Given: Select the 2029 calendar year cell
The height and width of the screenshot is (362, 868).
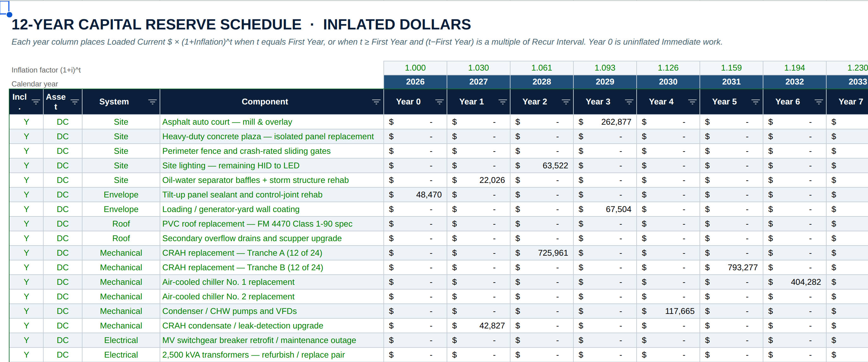Looking at the screenshot, I should pos(605,82).
